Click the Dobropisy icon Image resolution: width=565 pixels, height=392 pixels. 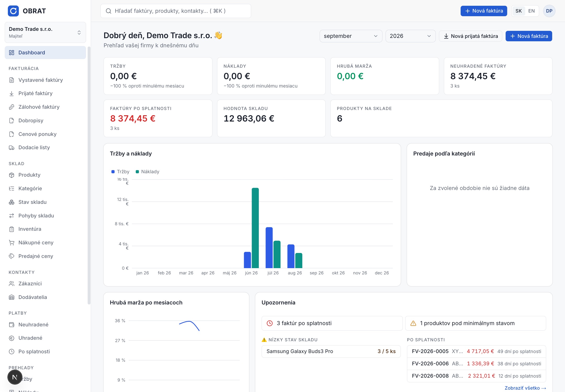click(x=12, y=121)
